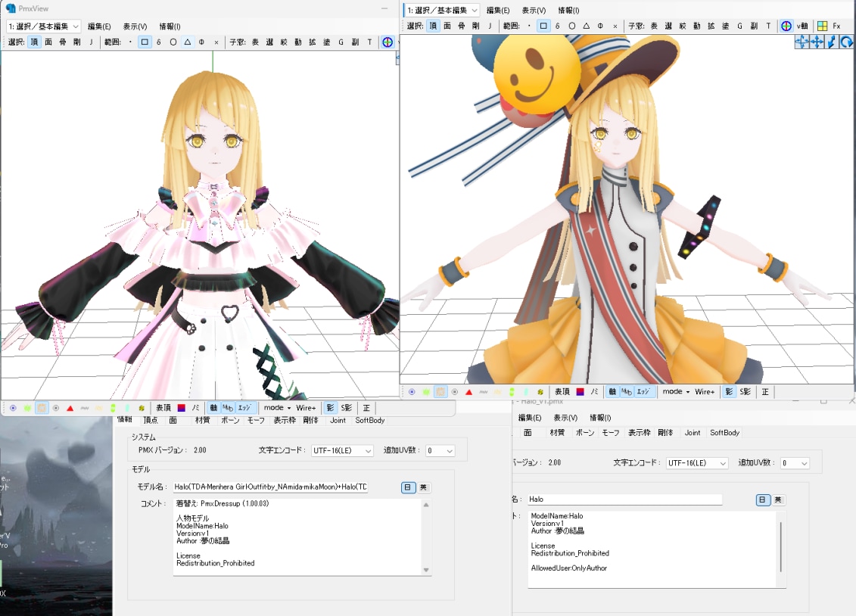Open 追加UV数 dropdown in left editor
856x616 pixels.
coord(440,451)
